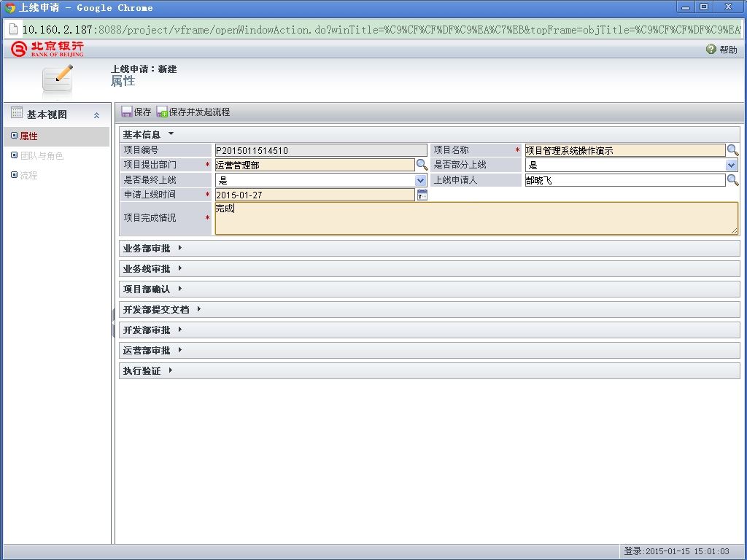
Task: Expand the 业务部审批 section
Action: [x=180, y=248]
